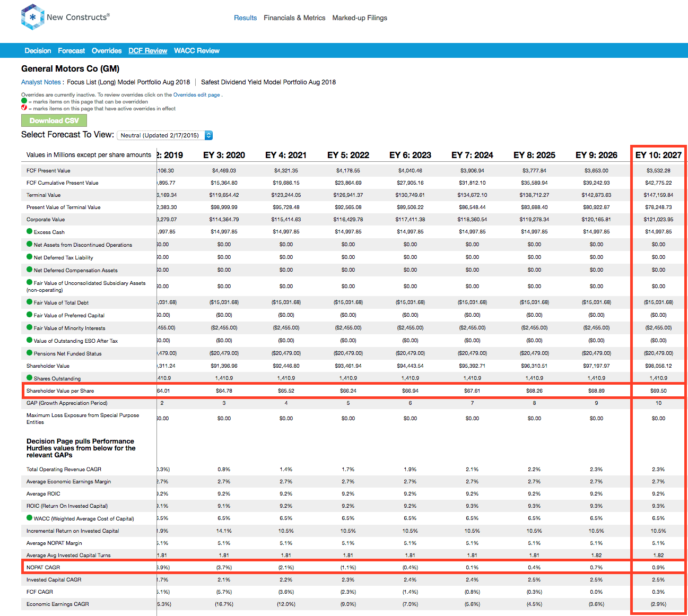Select the EY 5: 2022 column header

click(x=348, y=155)
